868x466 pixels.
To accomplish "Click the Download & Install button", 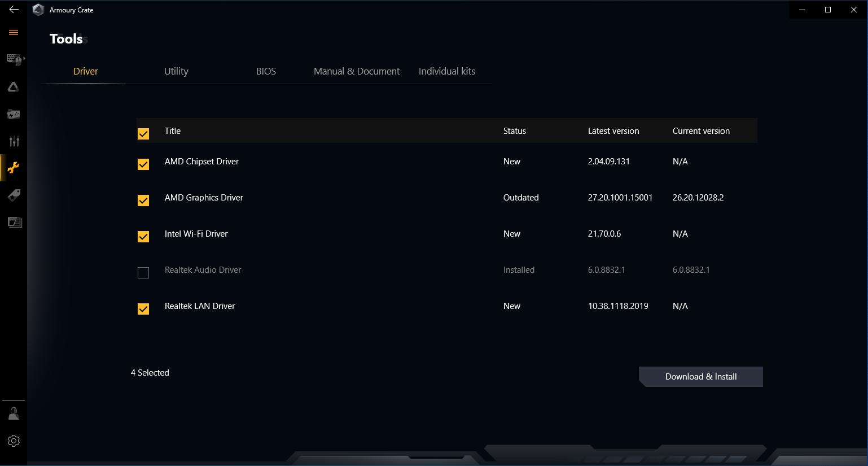I will click(701, 377).
